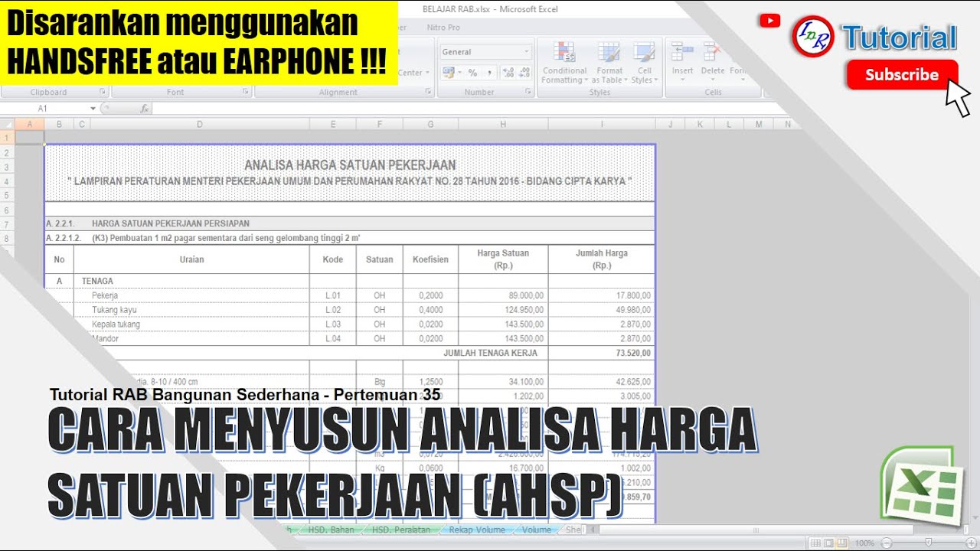Click the zoom slider handle
This screenshot has width=980, height=551.
tap(928, 543)
